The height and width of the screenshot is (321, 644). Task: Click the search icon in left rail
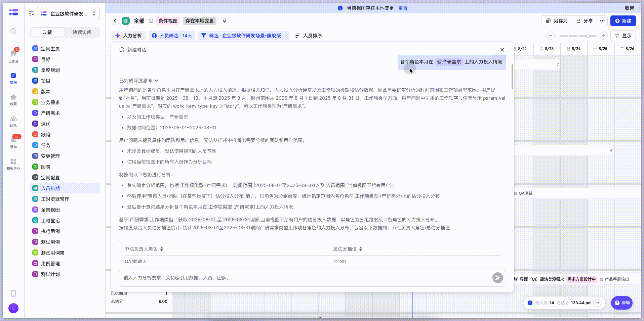coord(13,31)
